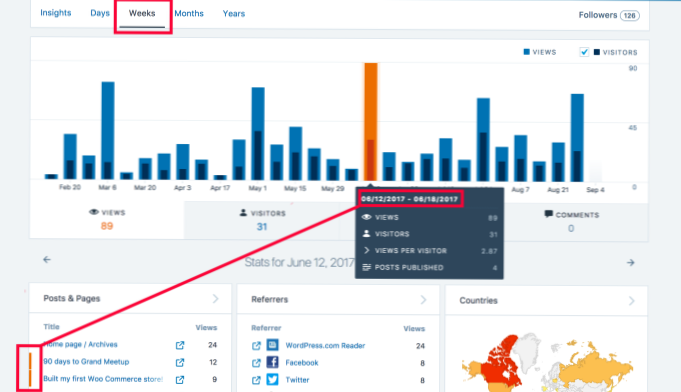Viewport: 681px width, 392px height.
Task: Click the WordPress.com Reader site icon
Action: tap(272, 345)
